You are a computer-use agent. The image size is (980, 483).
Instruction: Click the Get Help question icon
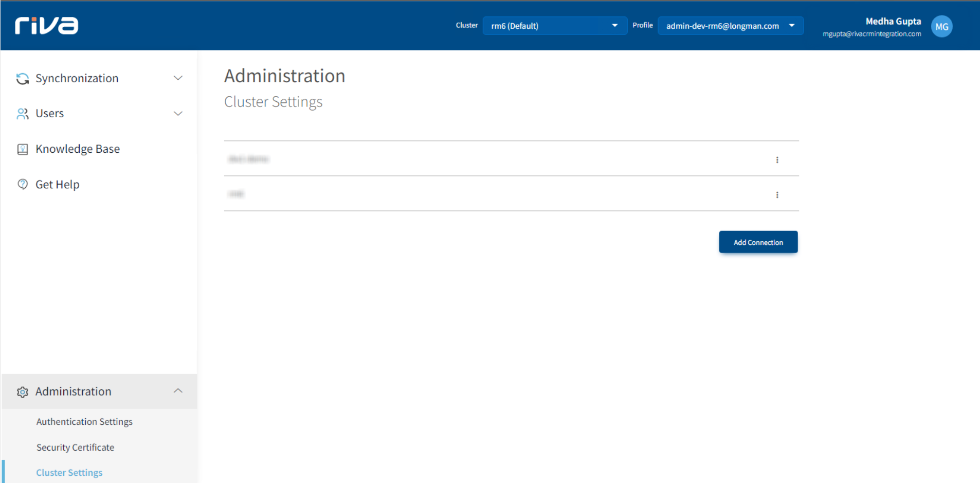(x=23, y=184)
